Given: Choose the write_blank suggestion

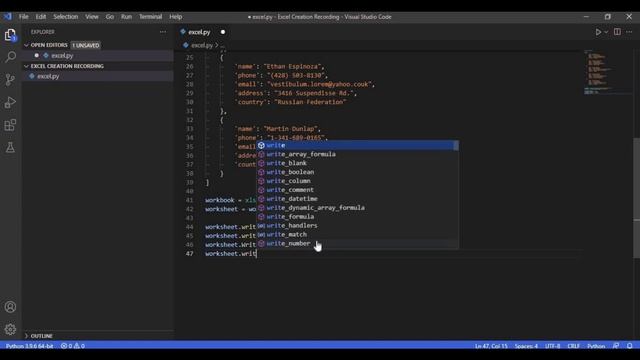Looking at the screenshot, I should (355, 163).
